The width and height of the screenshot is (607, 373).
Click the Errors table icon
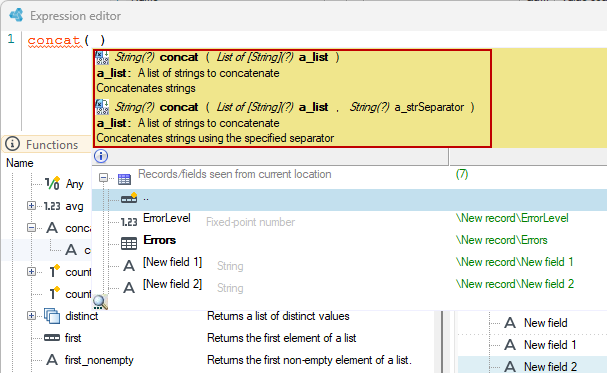click(129, 243)
